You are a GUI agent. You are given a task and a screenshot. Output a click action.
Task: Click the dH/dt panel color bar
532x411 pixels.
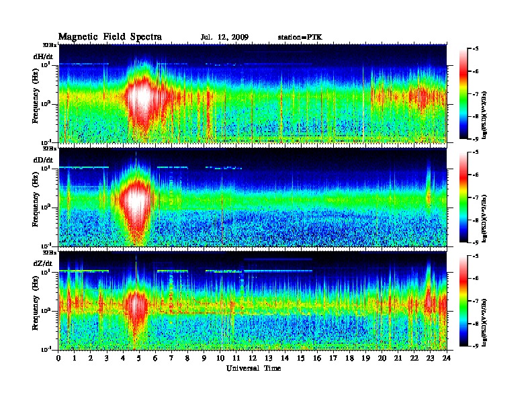[x=463, y=94]
